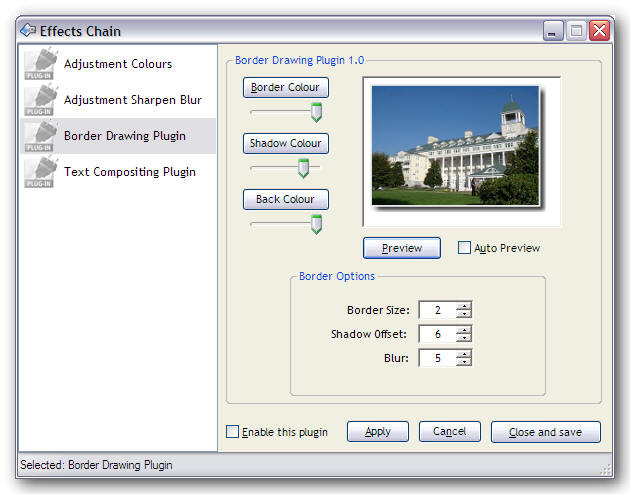Click the Shadow Offset value field
The image size is (630, 494).
click(x=438, y=334)
